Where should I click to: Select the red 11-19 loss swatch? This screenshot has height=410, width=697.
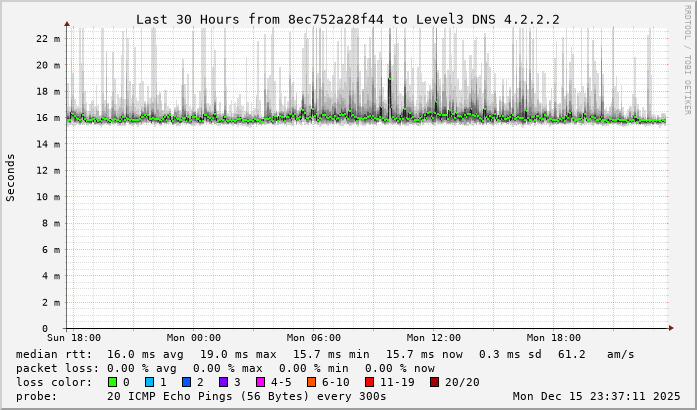369,382
